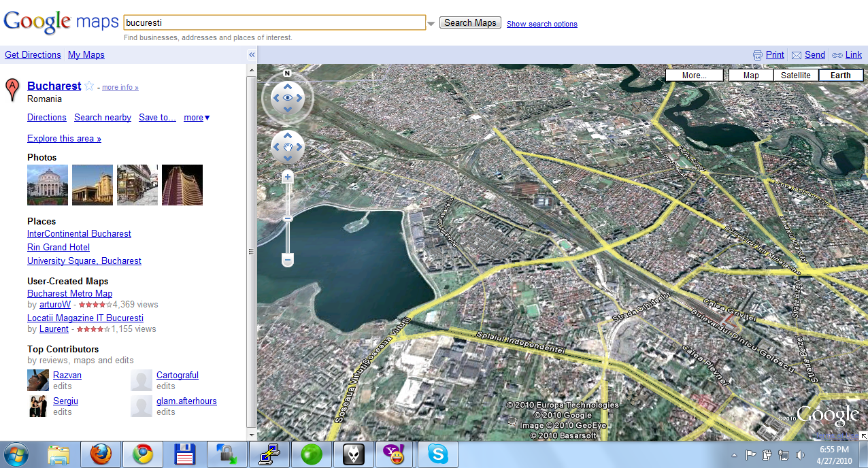The height and width of the screenshot is (468, 868).
Task: Open glam.afterhours contributor link
Action: (x=186, y=401)
